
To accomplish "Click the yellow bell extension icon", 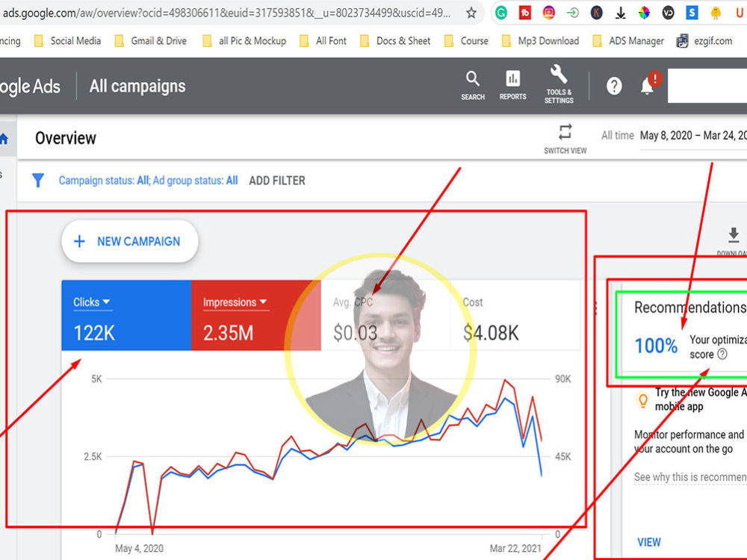I will coord(716,13).
